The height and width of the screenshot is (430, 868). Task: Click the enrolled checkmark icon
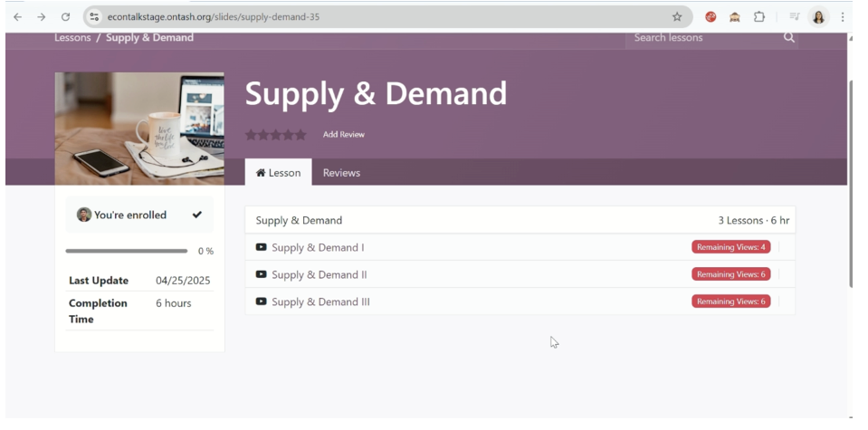click(x=197, y=215)
